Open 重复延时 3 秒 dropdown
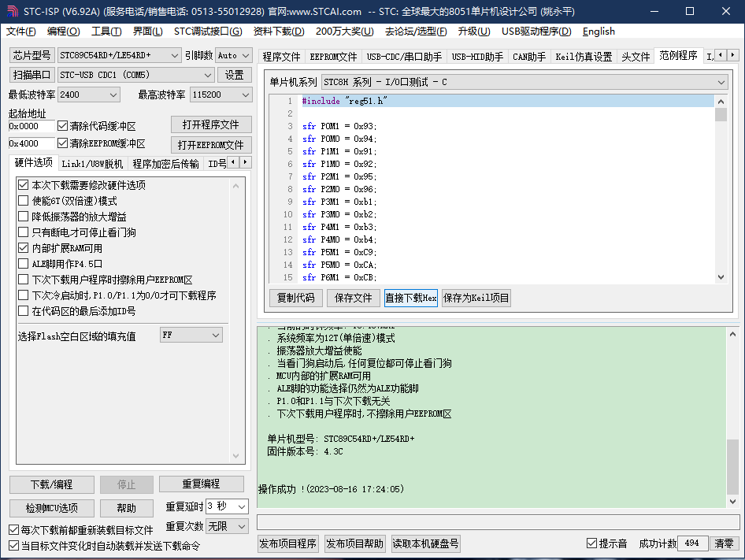 [227, 506]
